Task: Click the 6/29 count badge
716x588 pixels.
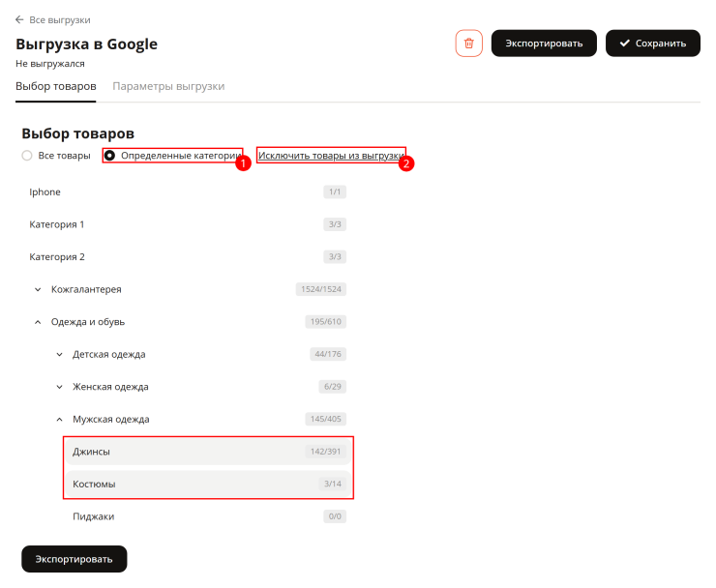Action: (333, 387)
